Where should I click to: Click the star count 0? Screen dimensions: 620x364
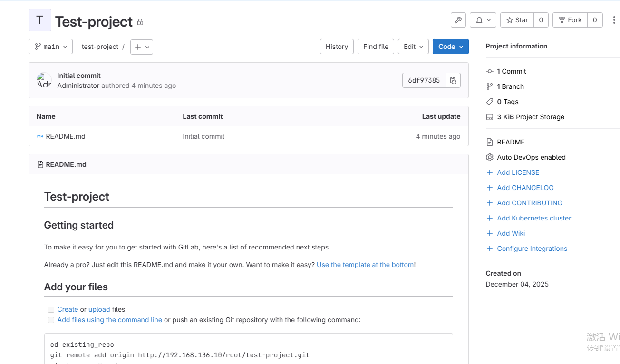541,20
